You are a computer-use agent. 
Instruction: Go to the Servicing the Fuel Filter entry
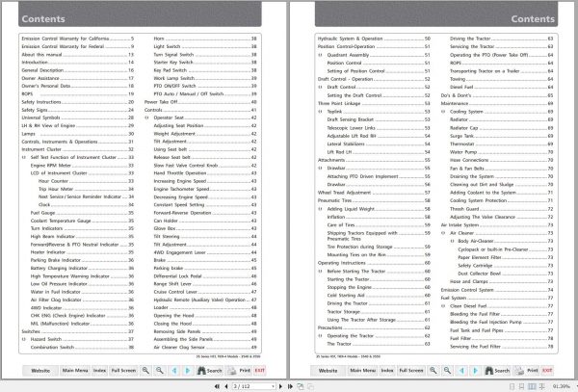501,347
